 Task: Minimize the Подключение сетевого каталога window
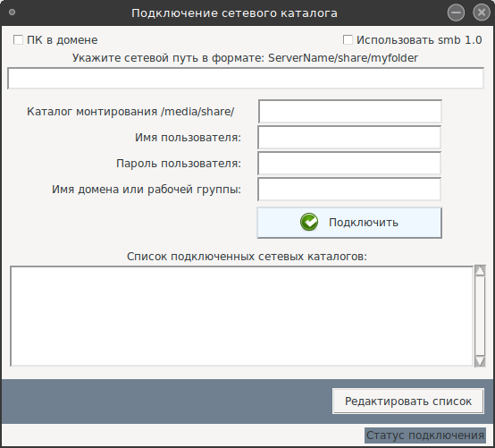456,13
